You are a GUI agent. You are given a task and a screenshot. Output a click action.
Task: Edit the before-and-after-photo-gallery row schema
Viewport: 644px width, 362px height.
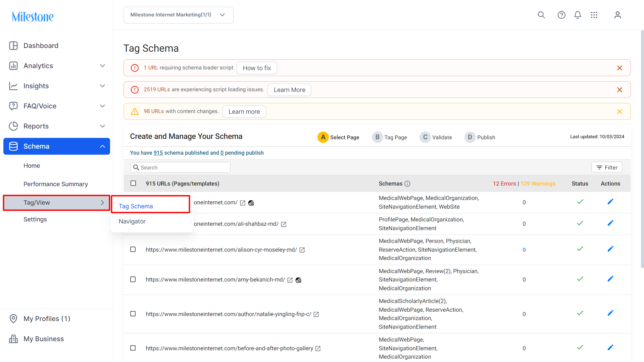pos(610,348)
